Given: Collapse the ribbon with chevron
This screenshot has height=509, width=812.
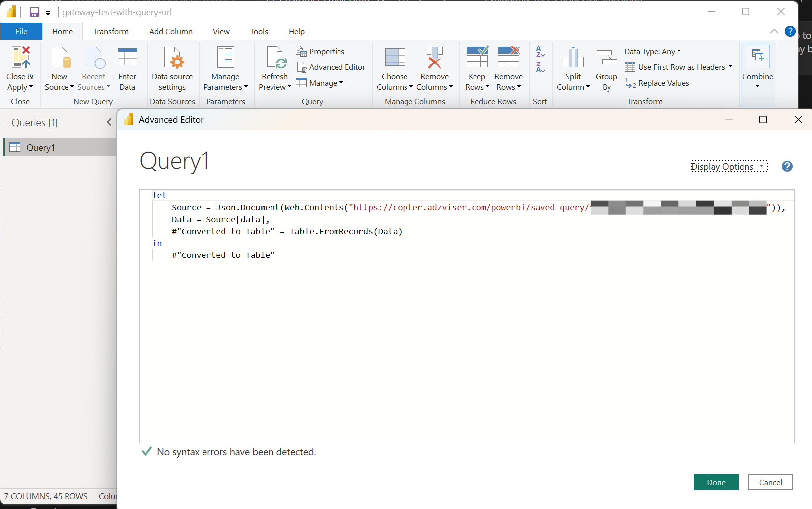Looking at the screenshot, I should [x=774, y=31].
